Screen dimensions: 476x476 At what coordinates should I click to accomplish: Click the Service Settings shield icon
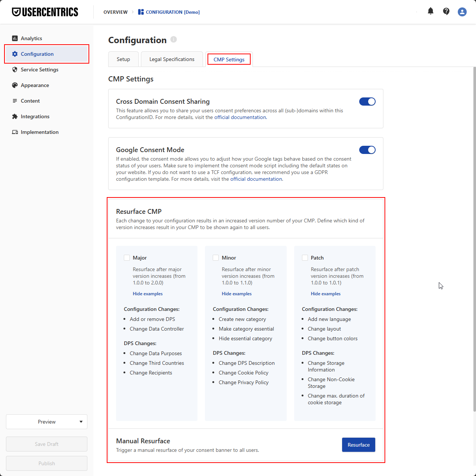[x=15, y=70]
